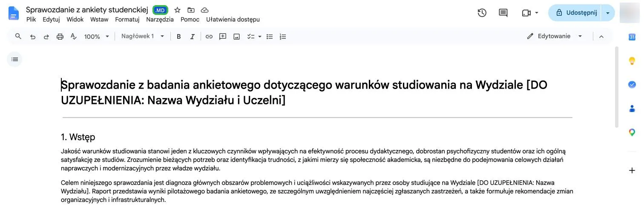This screenshot has height=213, width=644.
Task: Collapse the toolbar menus chevron
Action: [601, 37]
